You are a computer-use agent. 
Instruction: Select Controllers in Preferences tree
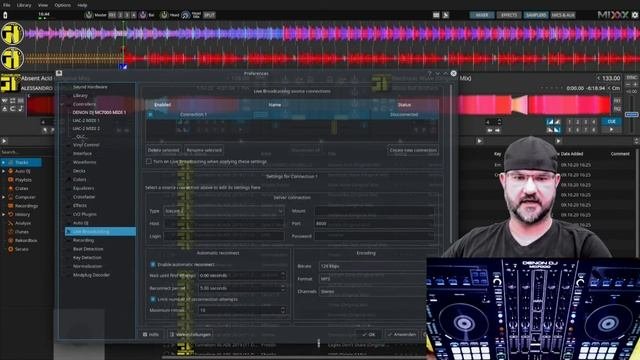coord(84,104)
